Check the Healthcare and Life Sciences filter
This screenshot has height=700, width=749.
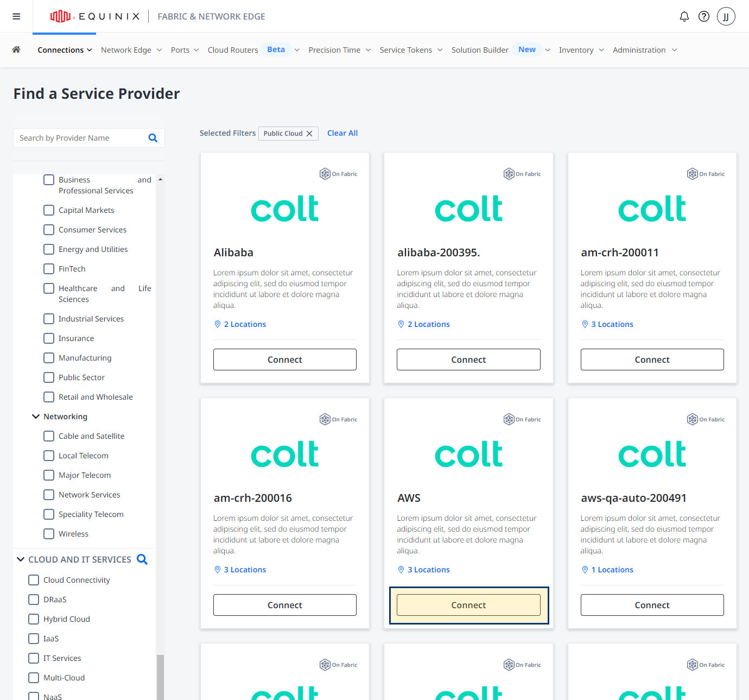point(49,288)
